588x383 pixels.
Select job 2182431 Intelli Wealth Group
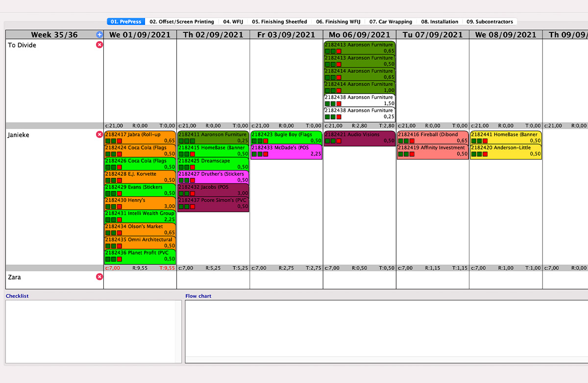pyautogui.click(x=140, y=216)
